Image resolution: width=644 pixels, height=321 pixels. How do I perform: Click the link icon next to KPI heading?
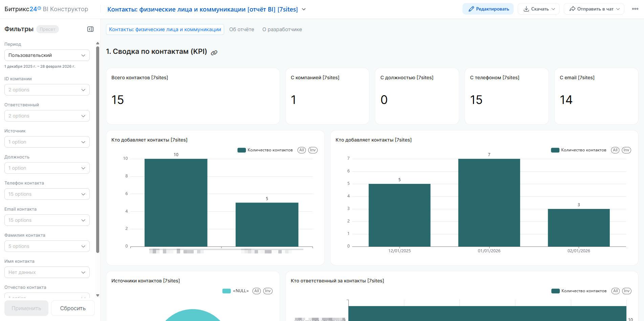coord(214,52)
